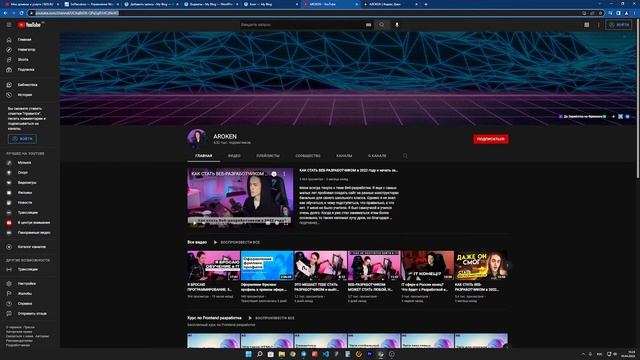Select the Главная channel tab
Screen dimensions: 640x360
(x=203, y=156)
